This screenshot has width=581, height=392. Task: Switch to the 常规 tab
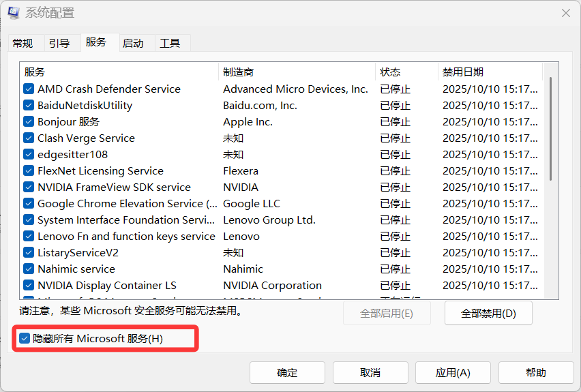coord(23,44)
